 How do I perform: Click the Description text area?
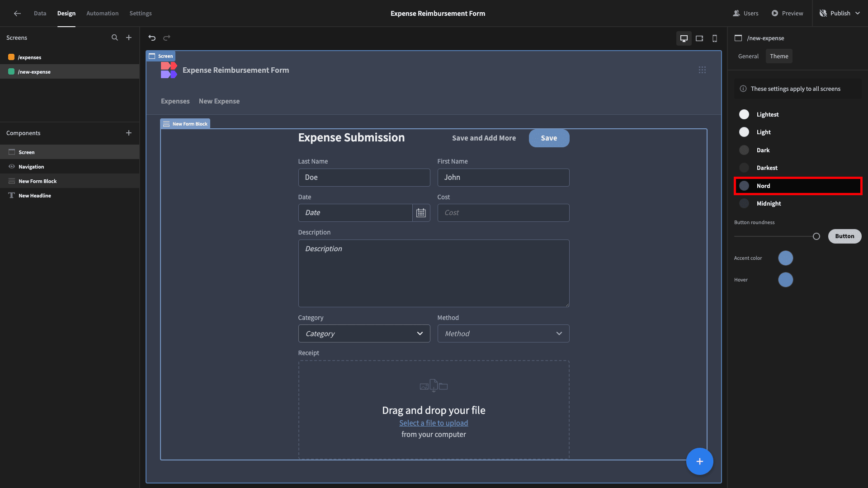tap(434, 273)
